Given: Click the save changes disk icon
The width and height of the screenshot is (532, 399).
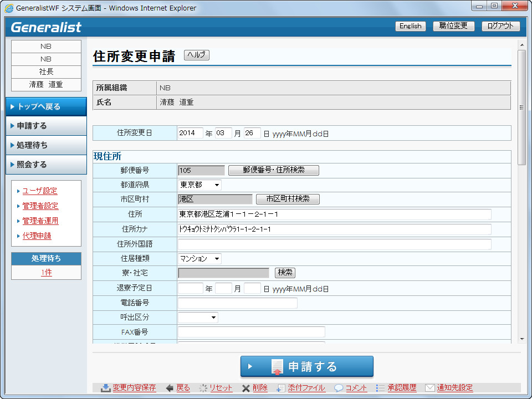Looking at the screenshot, I should coord(105,388).
